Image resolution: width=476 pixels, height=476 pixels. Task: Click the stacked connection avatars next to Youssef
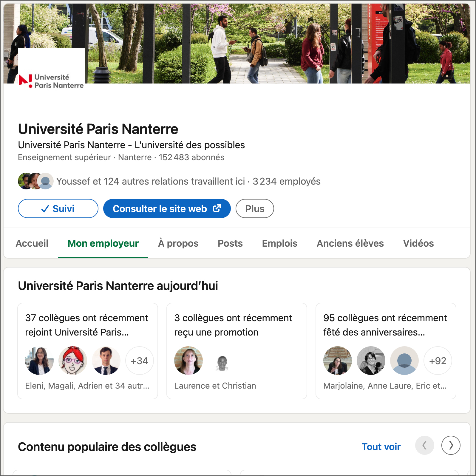[x=36, y=181]
